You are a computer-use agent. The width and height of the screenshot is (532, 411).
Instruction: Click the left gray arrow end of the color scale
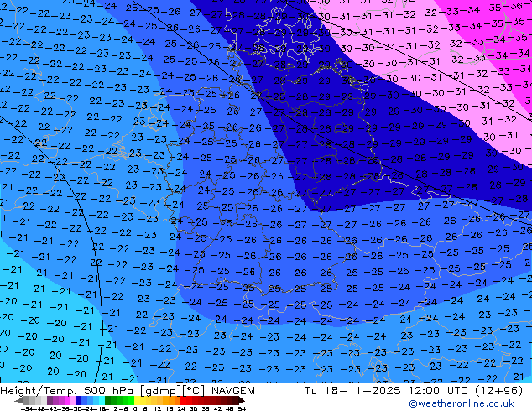coord(18,400)
